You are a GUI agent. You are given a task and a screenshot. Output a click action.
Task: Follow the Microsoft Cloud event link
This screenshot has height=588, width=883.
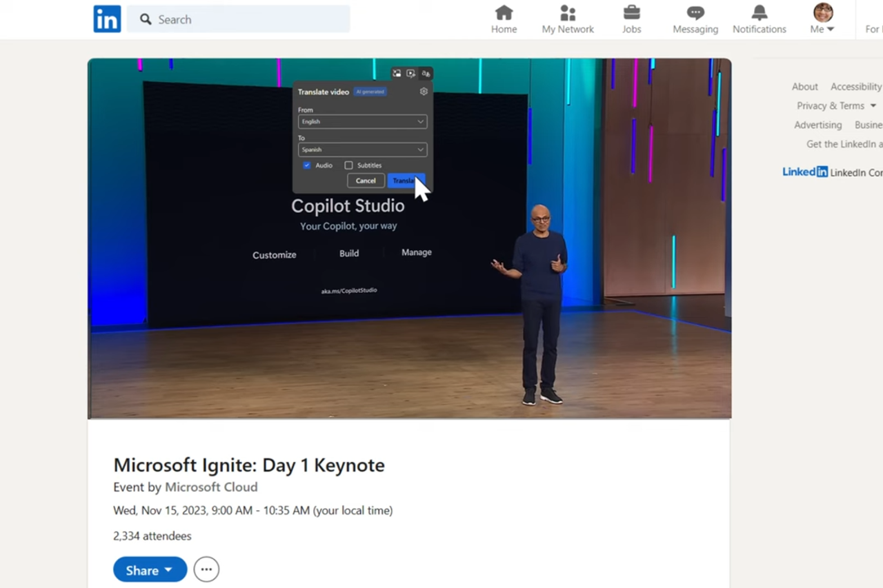pyautogui.click(x=211, y=487)
